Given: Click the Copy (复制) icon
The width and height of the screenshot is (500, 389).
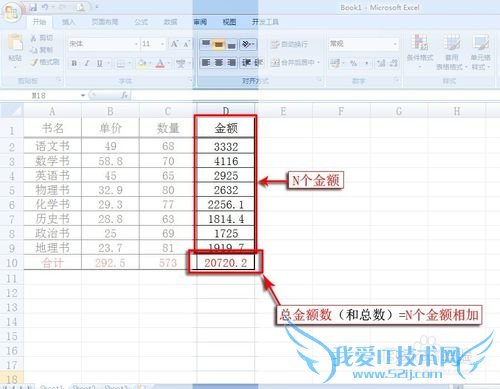Looking at the screenshot, I should coord(33,50).
